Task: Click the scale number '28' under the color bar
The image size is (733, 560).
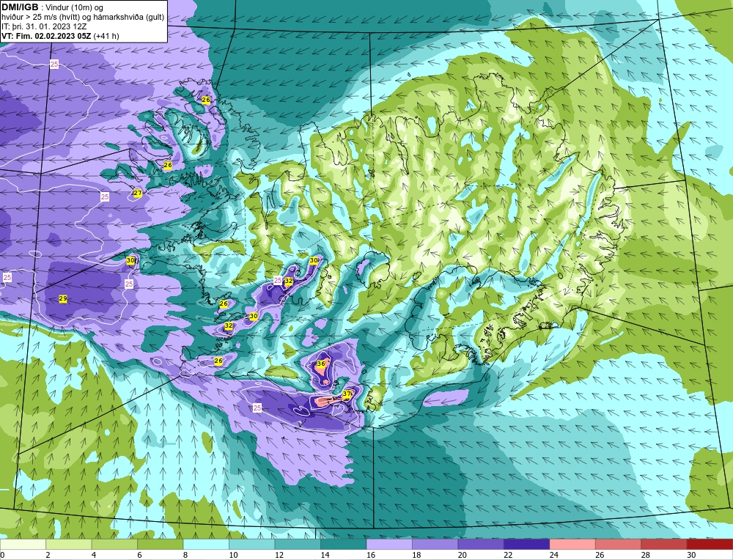Action: coord(646,555)
